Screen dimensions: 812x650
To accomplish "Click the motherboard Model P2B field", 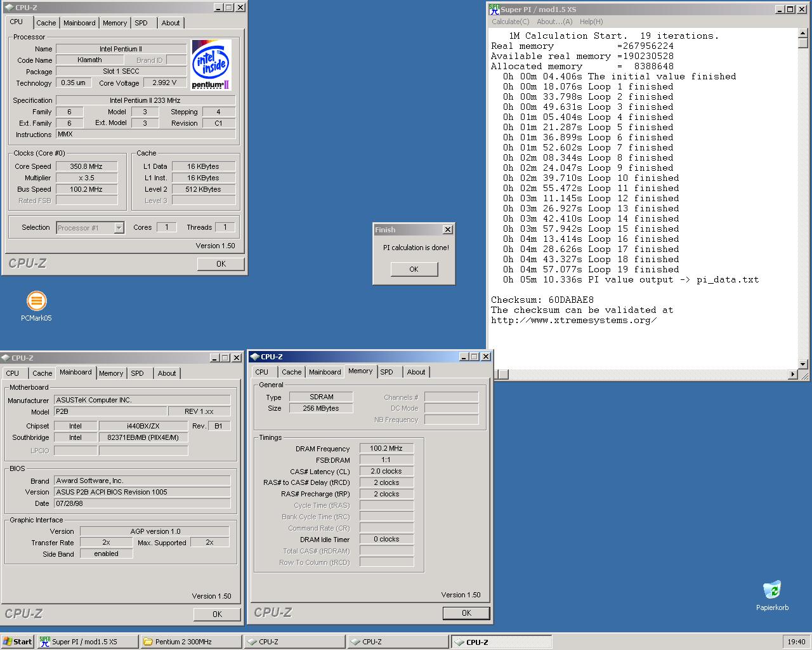I will [110, 411].
